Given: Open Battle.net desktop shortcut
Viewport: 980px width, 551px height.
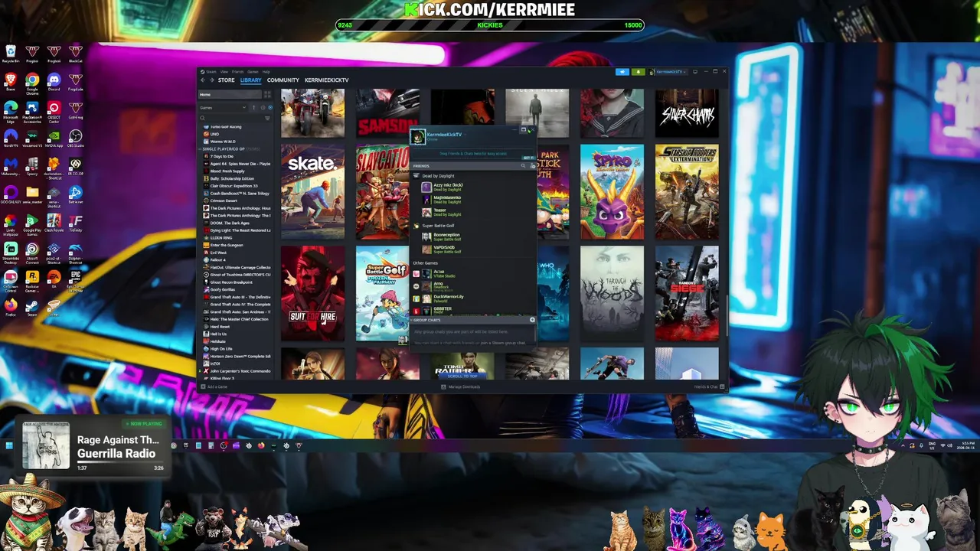Looking at the screenshot, I should pyautogui.click(x=76, y=195).
